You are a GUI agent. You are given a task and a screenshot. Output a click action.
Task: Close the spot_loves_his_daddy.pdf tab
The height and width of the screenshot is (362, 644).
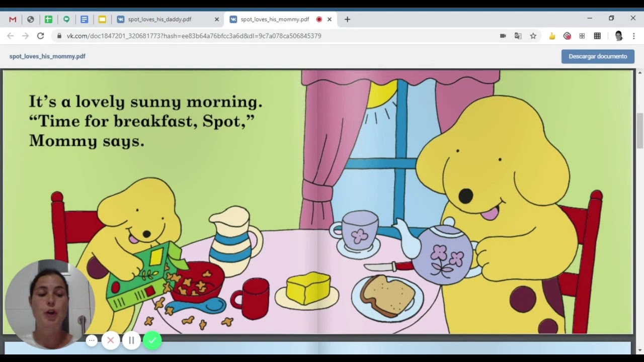pyautogui.click(x=217, y=19)
